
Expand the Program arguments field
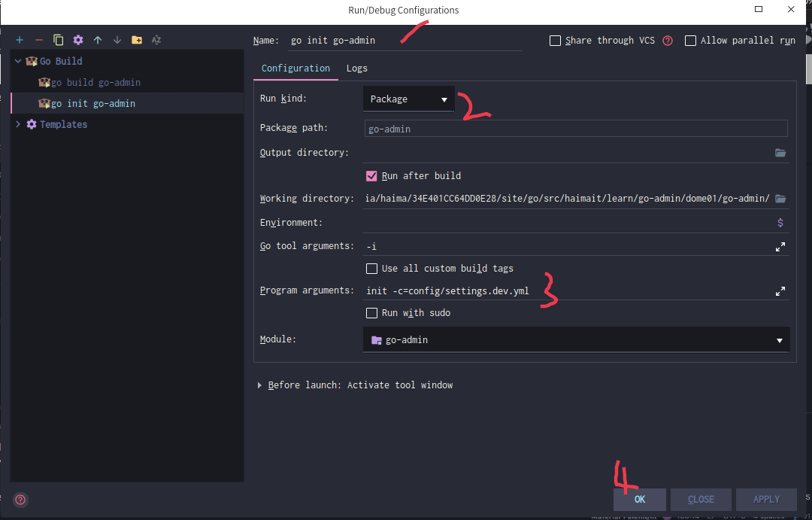pyautogui.click(x=780, y=291)
